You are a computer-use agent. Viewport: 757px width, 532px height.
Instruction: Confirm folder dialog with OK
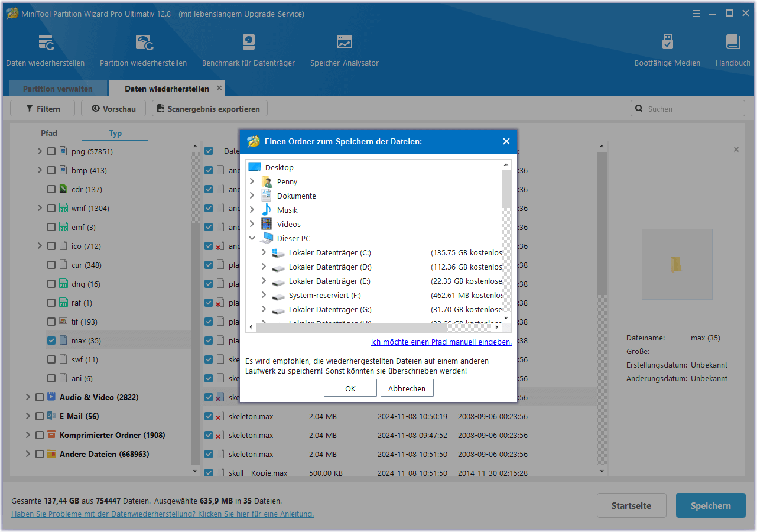point(350,388)
